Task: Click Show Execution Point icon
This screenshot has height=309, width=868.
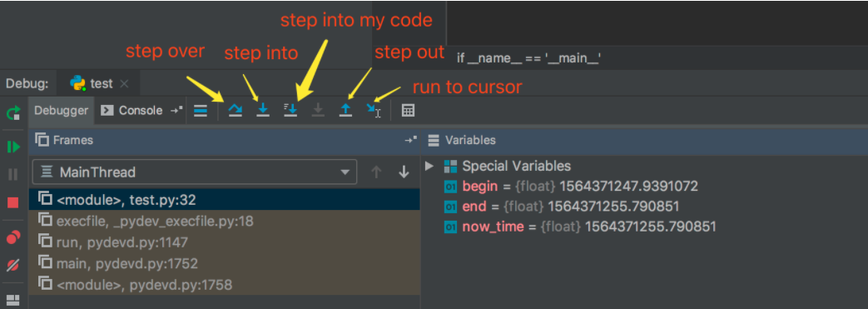Action: click(201, 110)
